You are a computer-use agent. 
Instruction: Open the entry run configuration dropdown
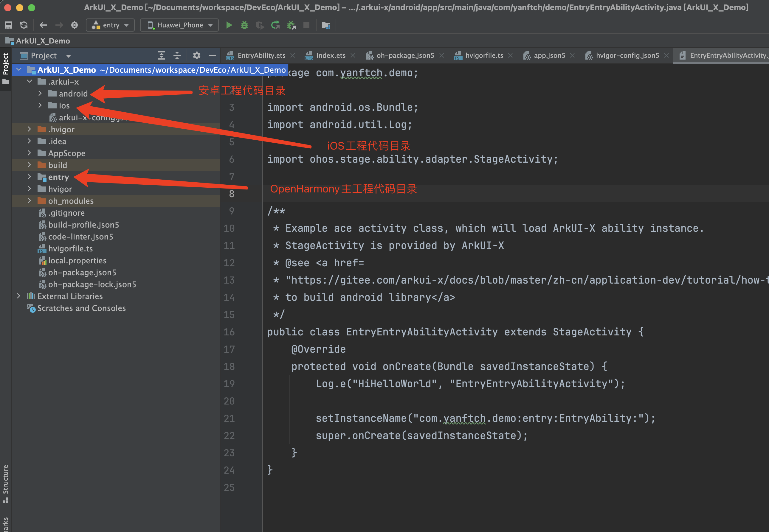click(110, 25)
